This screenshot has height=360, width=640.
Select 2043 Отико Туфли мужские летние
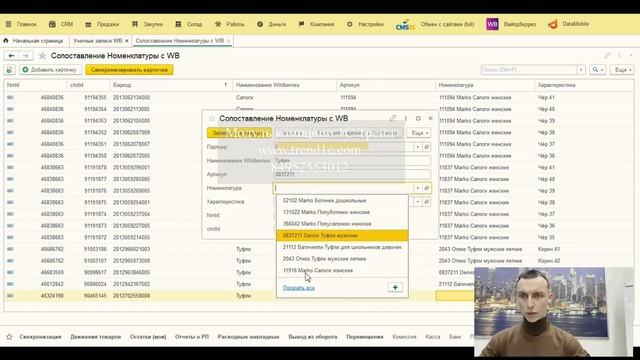click(x=342, y=259)
